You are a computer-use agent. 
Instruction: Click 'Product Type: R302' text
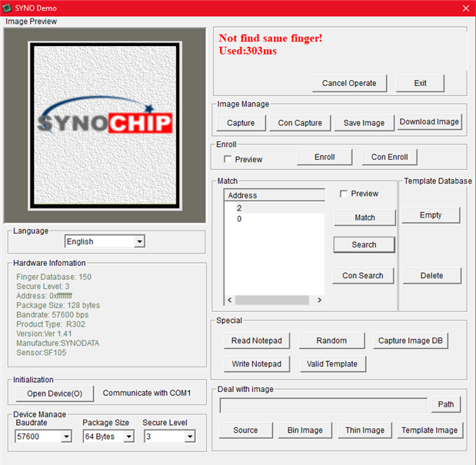[51, 324]
